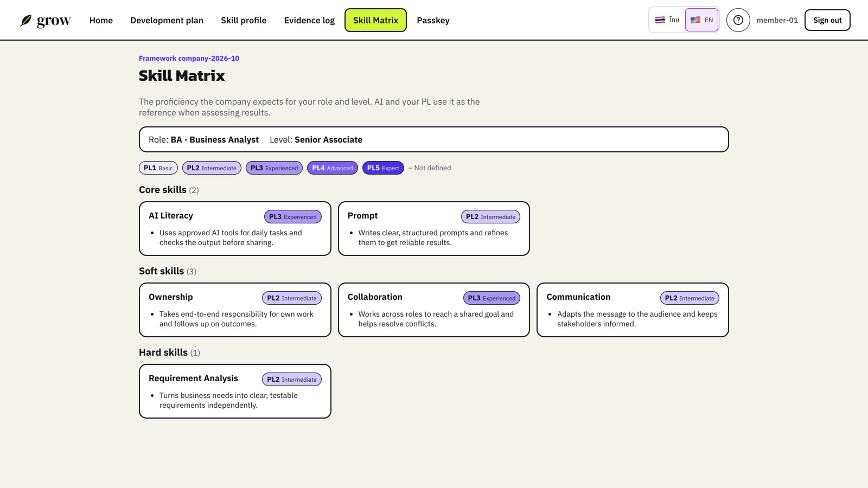Screen dimensions: 868x488
Task: Click the PL2 Intermediate legend badge
Action: pyautogui.click(x=212, y=168)
